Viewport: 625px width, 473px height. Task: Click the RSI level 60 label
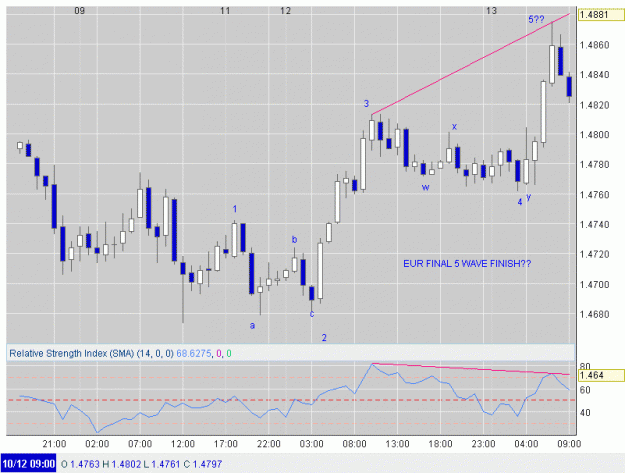click(585, 390)
